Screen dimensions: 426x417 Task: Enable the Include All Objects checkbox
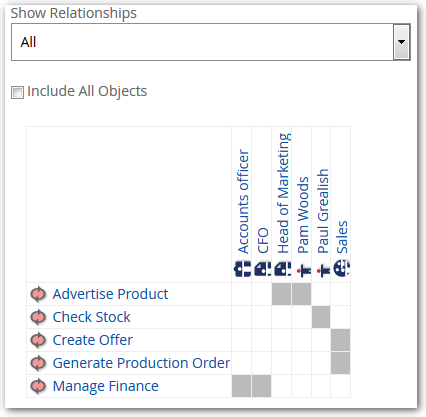coord(17,92)
